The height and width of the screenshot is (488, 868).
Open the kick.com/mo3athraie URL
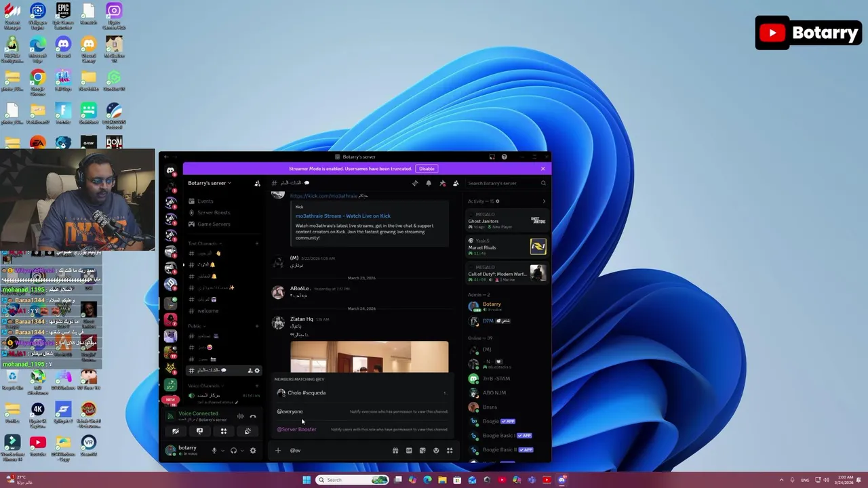[x=323, y=196]
